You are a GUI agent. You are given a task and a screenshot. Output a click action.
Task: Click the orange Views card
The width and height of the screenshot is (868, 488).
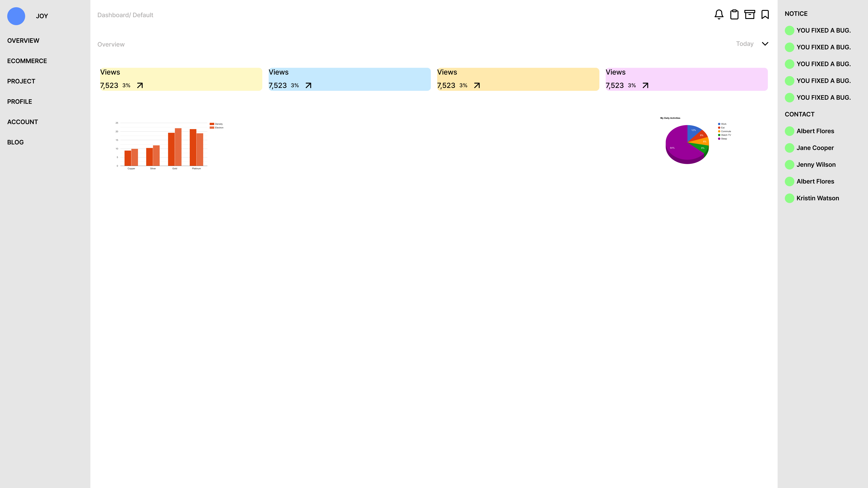tap(518, 79)
